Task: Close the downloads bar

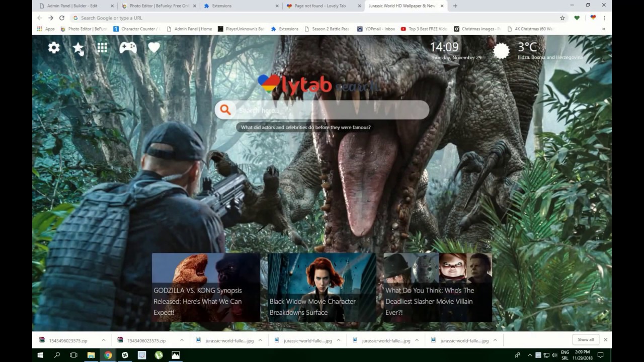Action: pos(605,339)
